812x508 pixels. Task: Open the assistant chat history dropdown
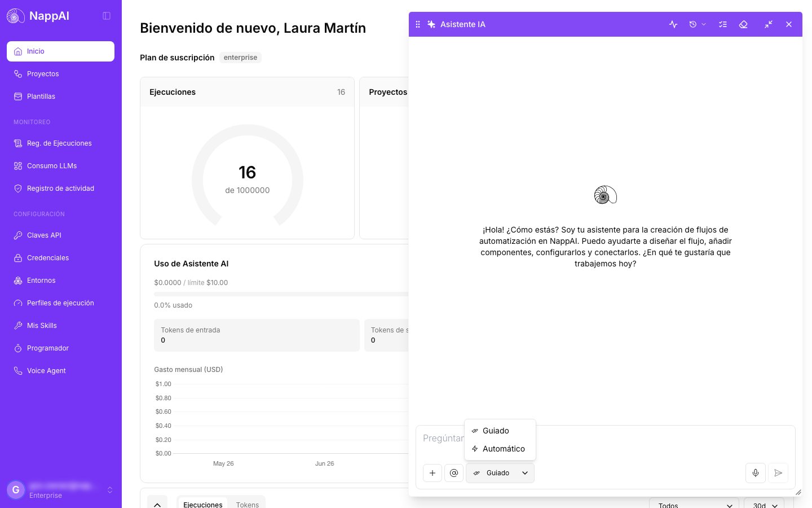click(698, 24)
